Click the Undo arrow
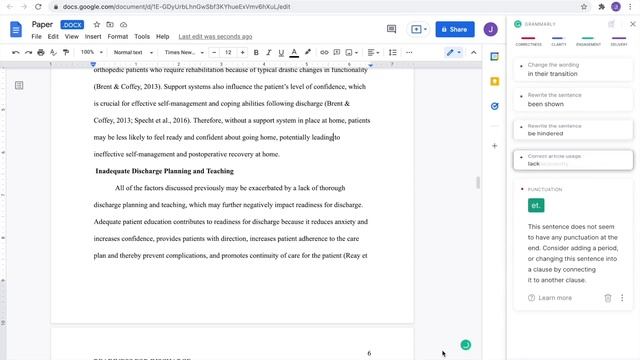This screenshot has width=640, height=360. point(16,52)
